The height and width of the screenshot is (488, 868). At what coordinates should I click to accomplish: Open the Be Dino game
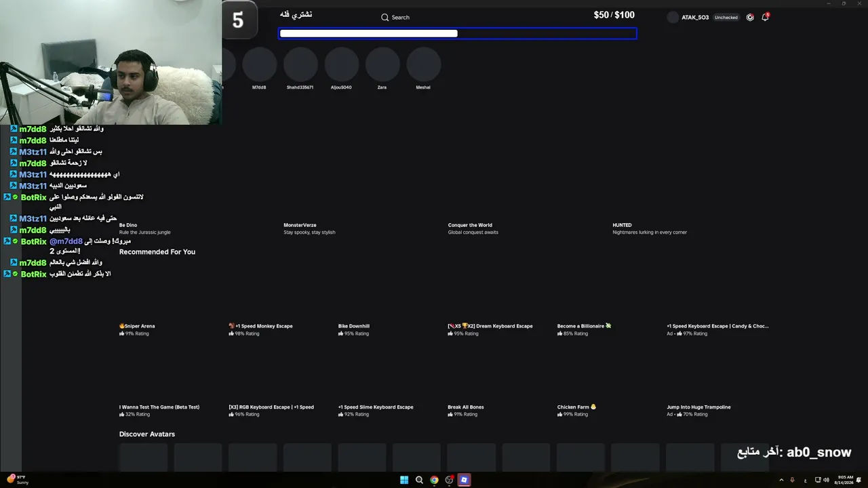click(x=128, y=225)
